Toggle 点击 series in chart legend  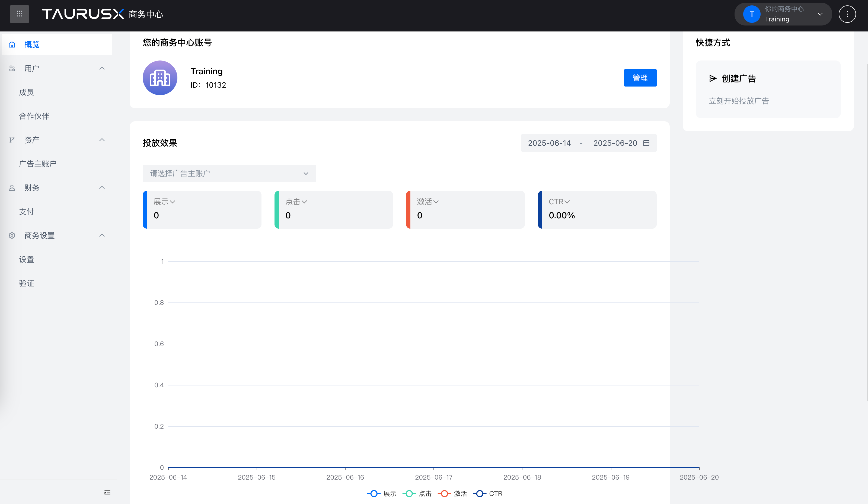coord(417,494)
